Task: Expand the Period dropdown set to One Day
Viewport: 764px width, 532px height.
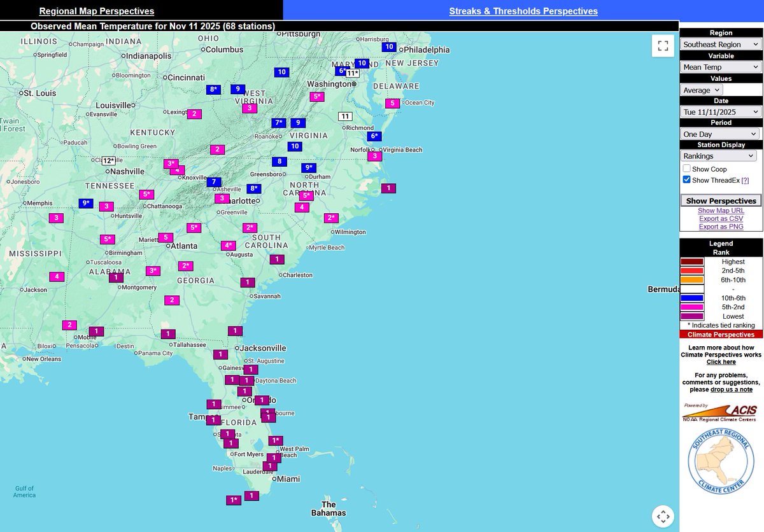Action: [x=720, y=134]
